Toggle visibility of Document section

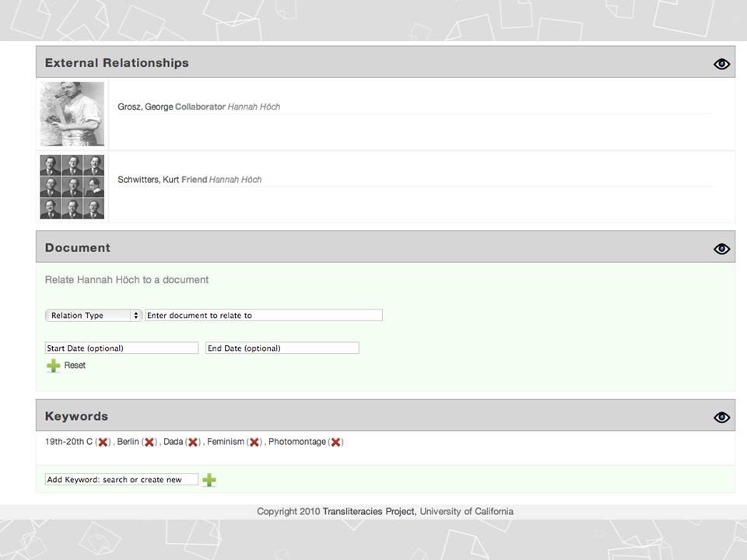(x=722, y=249)
